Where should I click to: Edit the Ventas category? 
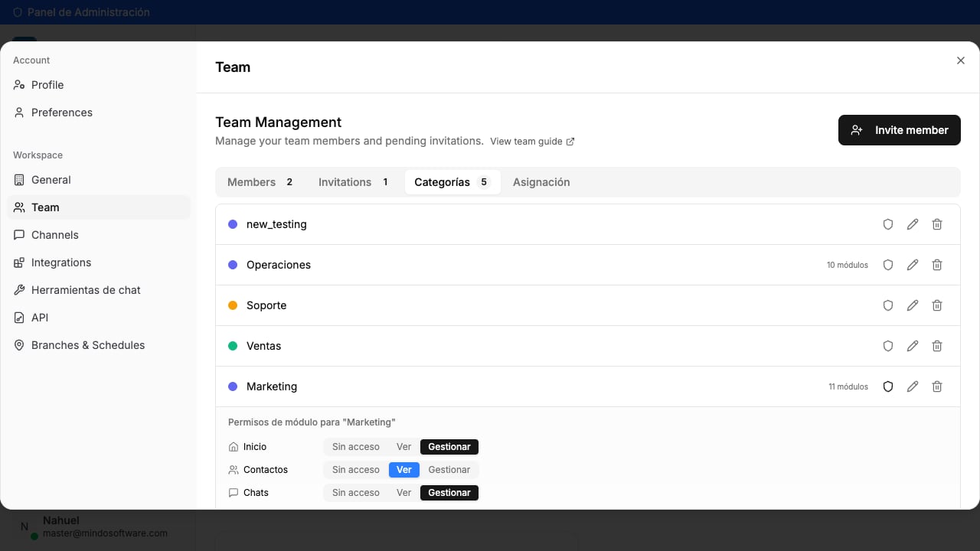pyautogui.click(x=913, y=346)
